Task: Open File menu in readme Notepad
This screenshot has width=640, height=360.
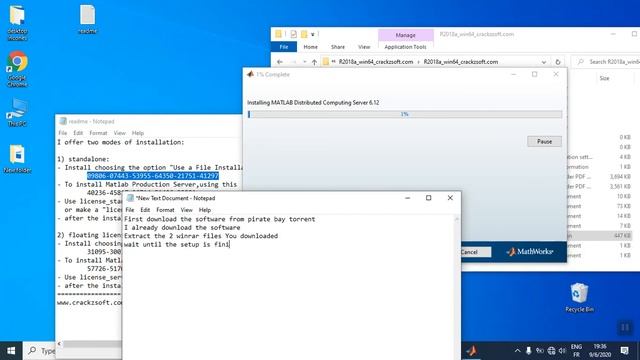Action: [62, 133]
